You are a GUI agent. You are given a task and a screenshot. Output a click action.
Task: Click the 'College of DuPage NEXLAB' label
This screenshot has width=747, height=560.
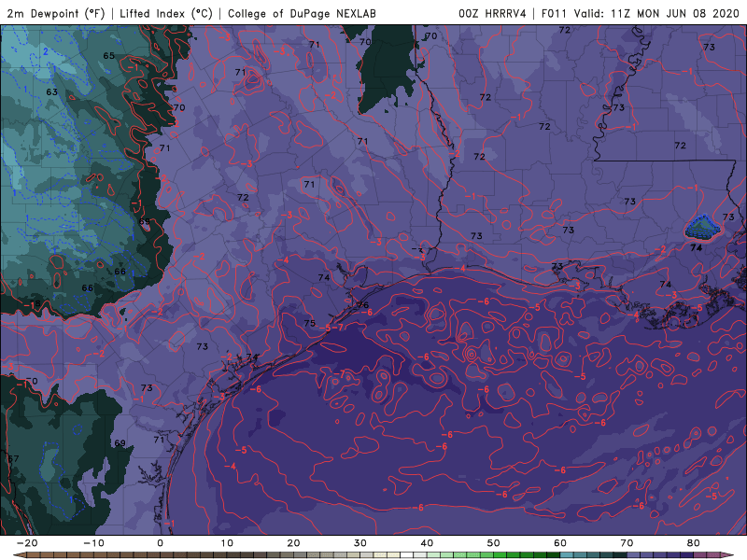coord(302,14)
